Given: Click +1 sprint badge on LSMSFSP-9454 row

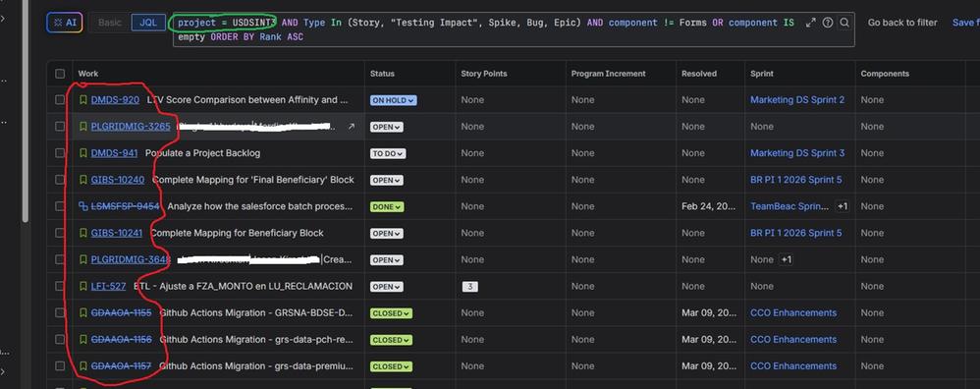Looking at the screenshot, I should point(843,206).
